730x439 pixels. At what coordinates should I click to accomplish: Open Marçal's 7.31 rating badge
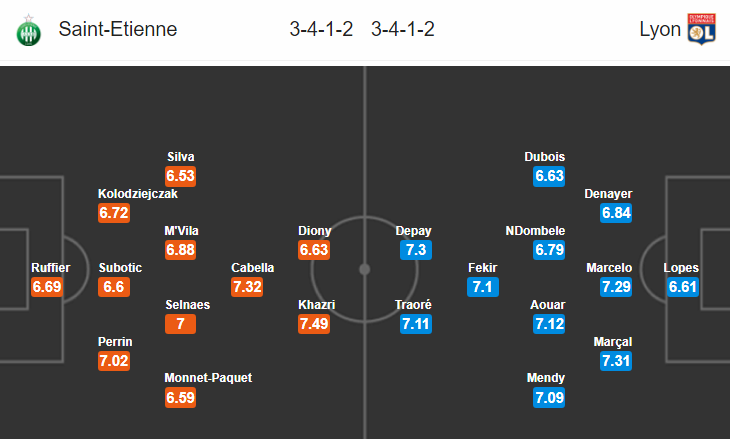click(616, 361)
